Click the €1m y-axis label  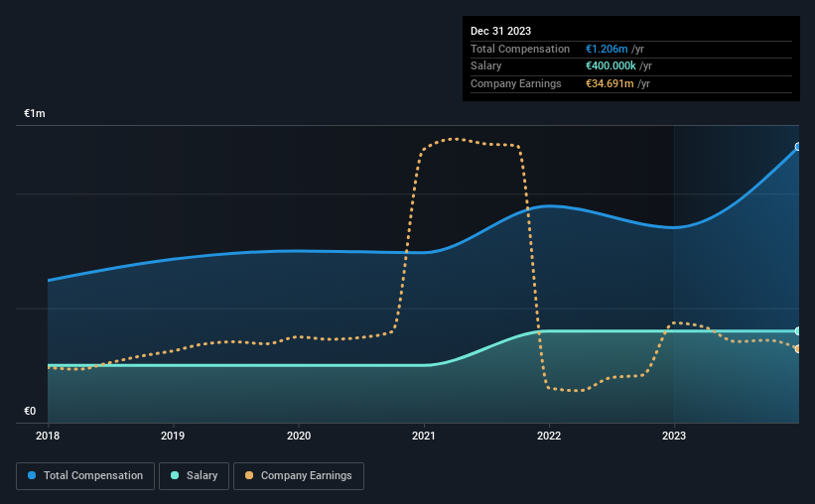pyautogui.click(x=35, y=113)
